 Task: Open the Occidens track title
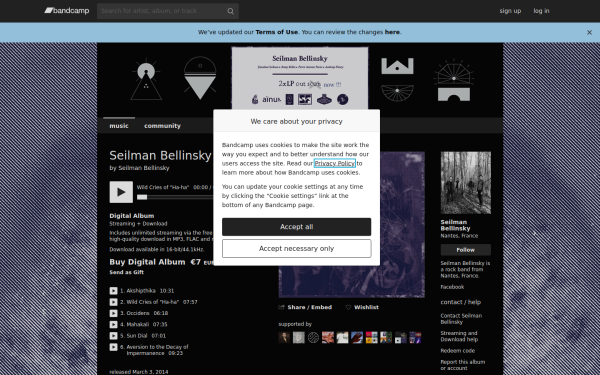pos(138,313)
